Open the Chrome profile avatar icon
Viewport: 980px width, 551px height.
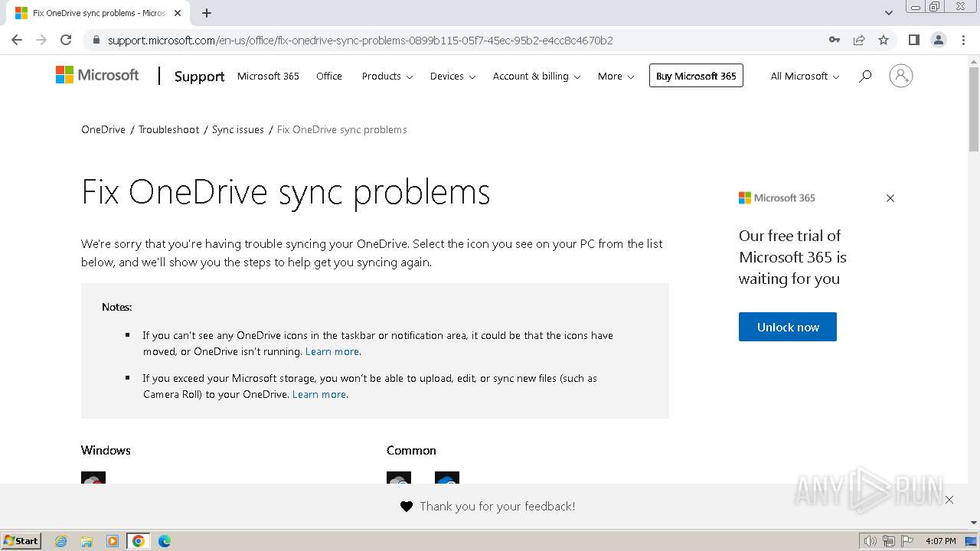point(939,40)
